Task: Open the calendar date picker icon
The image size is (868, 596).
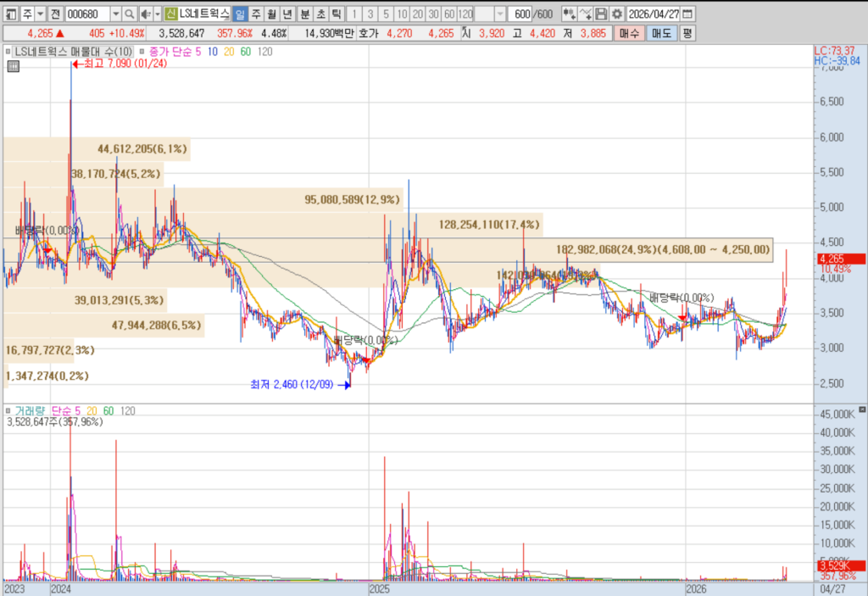Action: point(687,14)
